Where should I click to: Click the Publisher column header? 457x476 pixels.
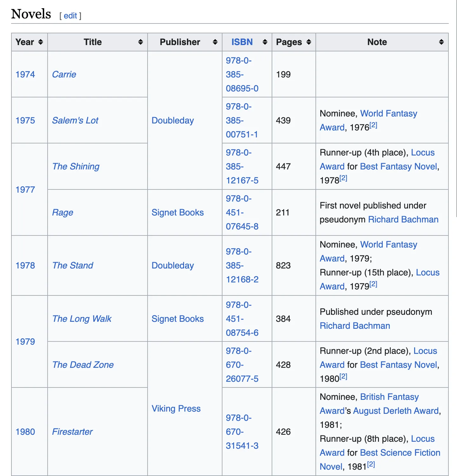(185, 42)
